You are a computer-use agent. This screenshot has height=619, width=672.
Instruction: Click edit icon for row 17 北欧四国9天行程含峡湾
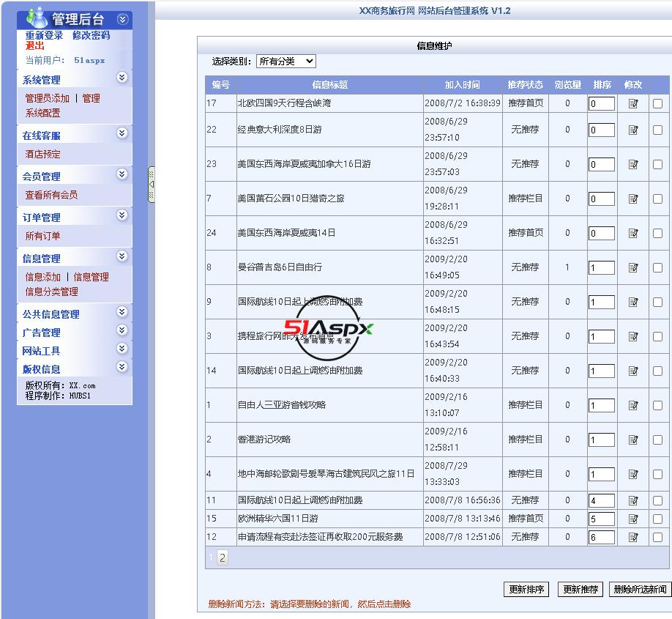pyautogui.click(x=633, y=103)
